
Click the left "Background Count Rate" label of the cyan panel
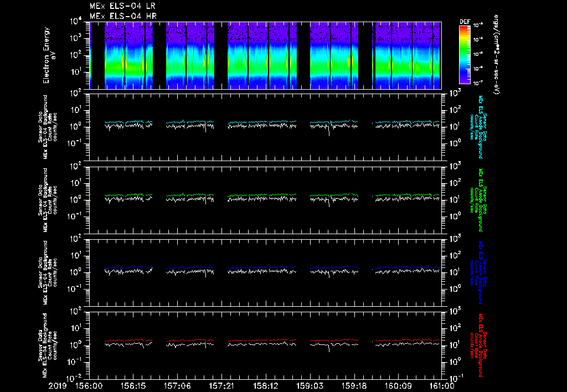pyautogui.click(x=48, y=127)
